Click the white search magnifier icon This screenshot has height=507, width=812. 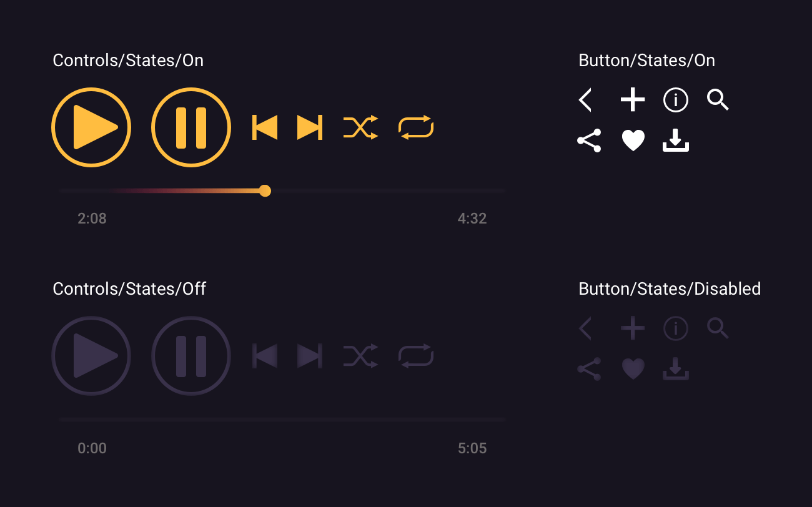pyautogui.click(x=718, y=100)
